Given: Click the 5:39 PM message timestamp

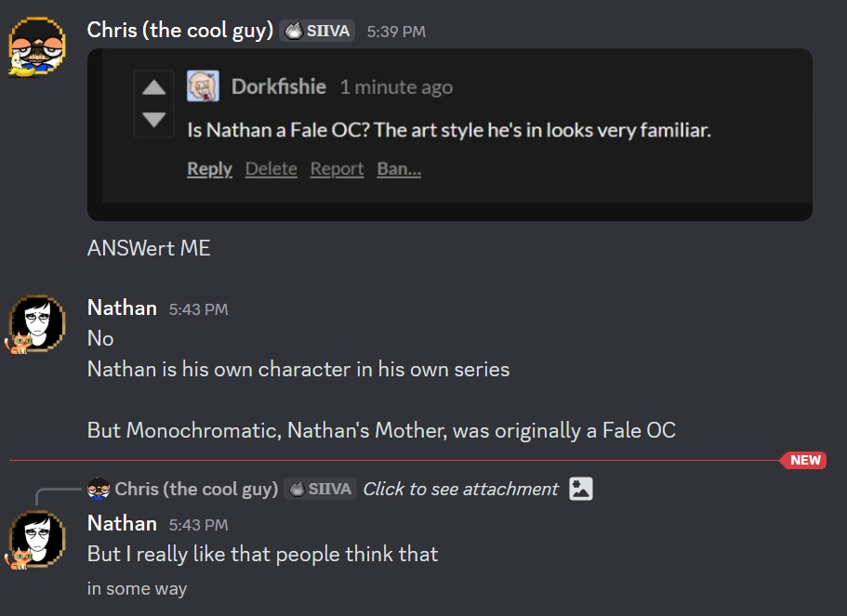Looking at the screenshot, I should 396,32.
